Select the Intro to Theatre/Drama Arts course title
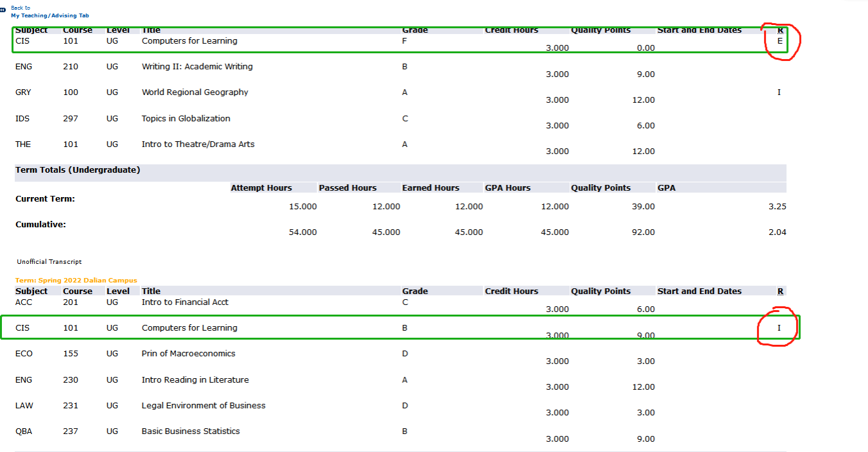 coord(198,144)
